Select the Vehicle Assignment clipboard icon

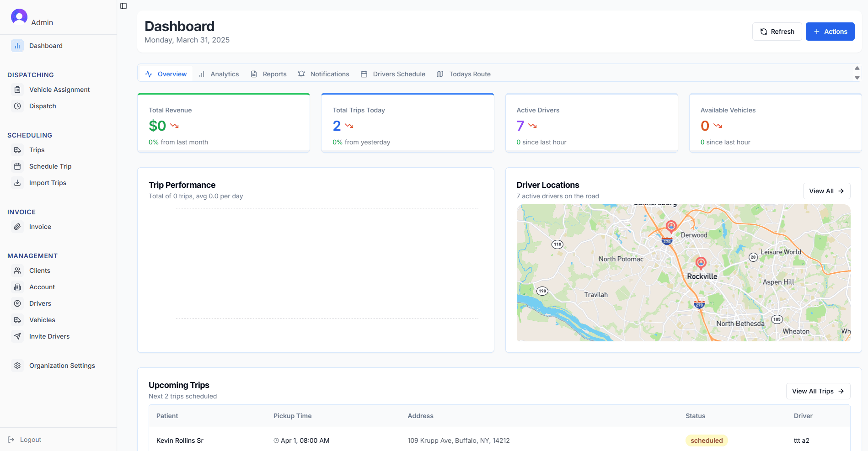click(17, 90)
